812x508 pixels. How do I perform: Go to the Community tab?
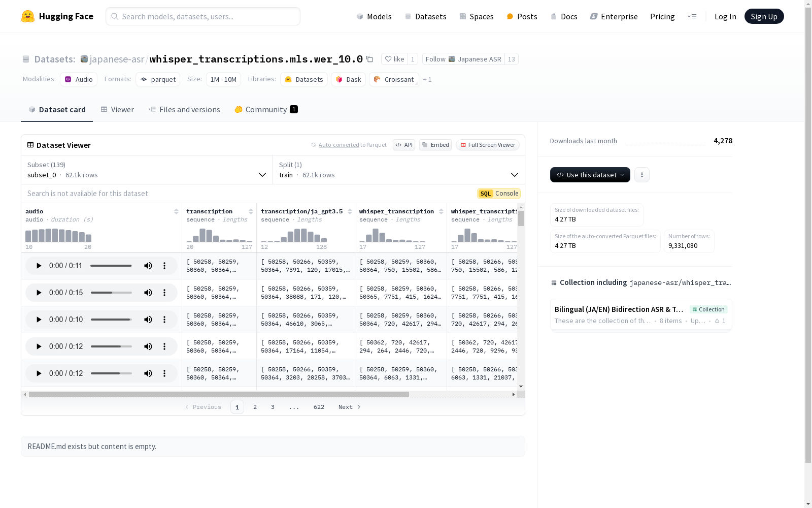pos(266,110)
